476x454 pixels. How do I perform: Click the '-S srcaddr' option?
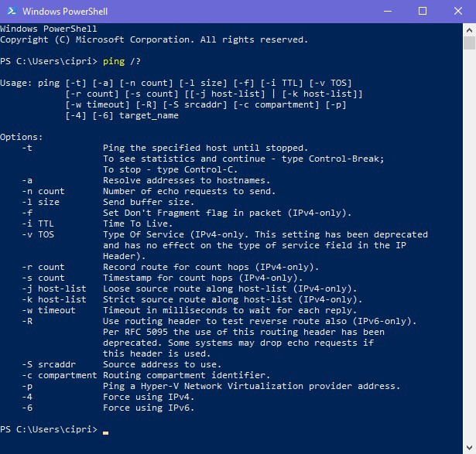point(49,364)
